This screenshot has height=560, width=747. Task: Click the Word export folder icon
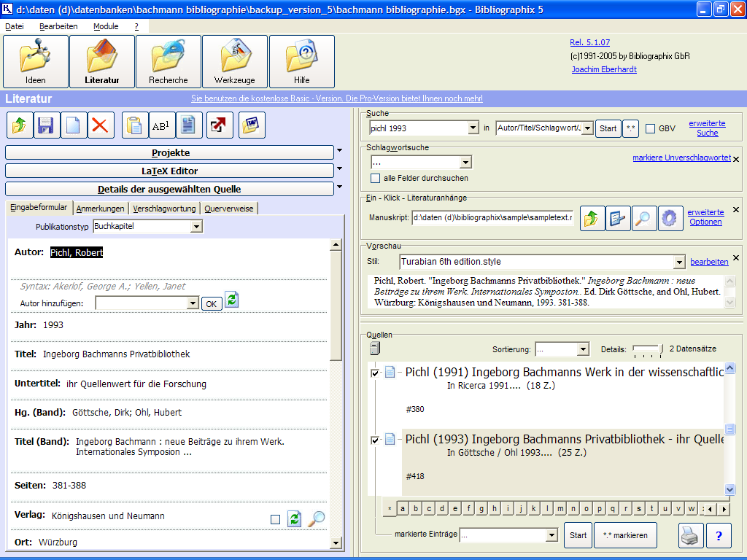point(252,125)
